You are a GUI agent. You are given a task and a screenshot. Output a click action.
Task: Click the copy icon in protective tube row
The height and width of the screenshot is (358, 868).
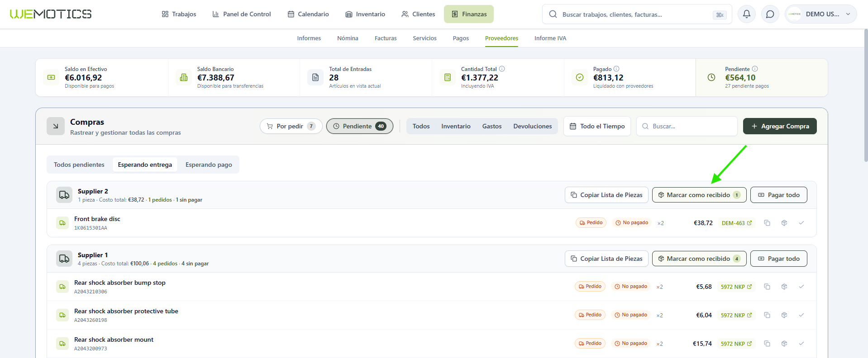pos(767,315)
